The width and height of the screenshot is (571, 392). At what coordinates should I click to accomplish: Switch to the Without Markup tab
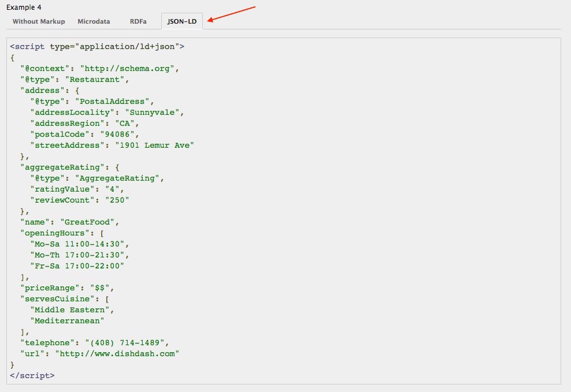click(x=39, y=21)
